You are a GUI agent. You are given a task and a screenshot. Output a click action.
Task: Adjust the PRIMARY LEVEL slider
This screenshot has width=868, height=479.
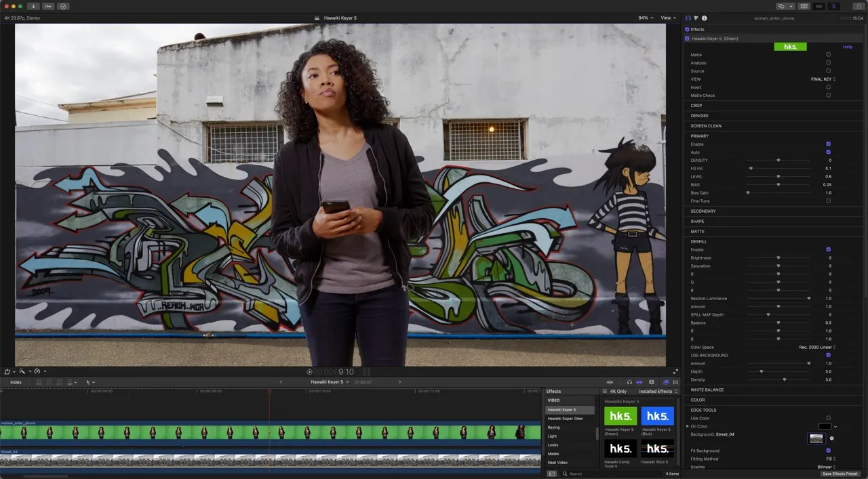click(x=778, y=176)
